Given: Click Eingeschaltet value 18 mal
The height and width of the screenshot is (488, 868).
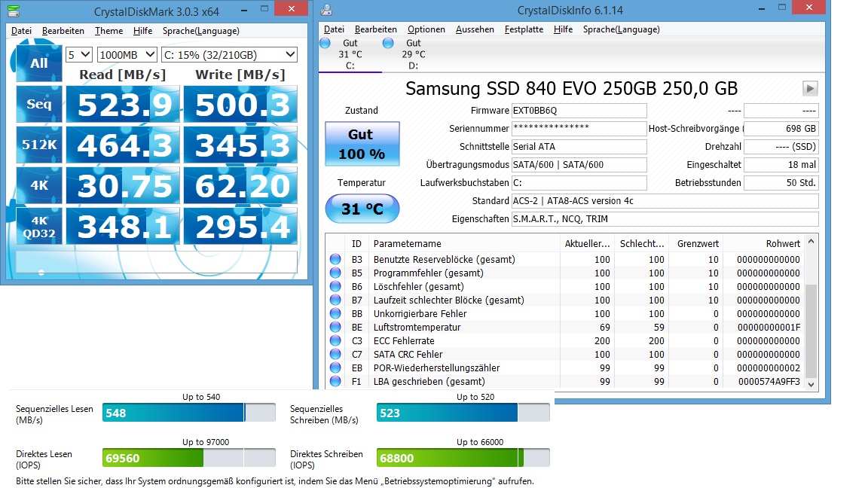Looking at the screenshot, I should (781, 164).
